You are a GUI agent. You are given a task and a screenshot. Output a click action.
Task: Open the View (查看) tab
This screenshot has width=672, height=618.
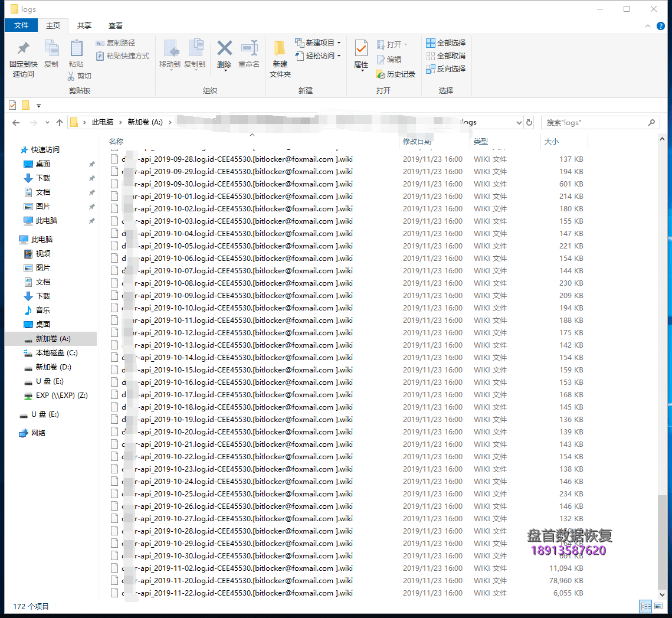coord(116,26)
